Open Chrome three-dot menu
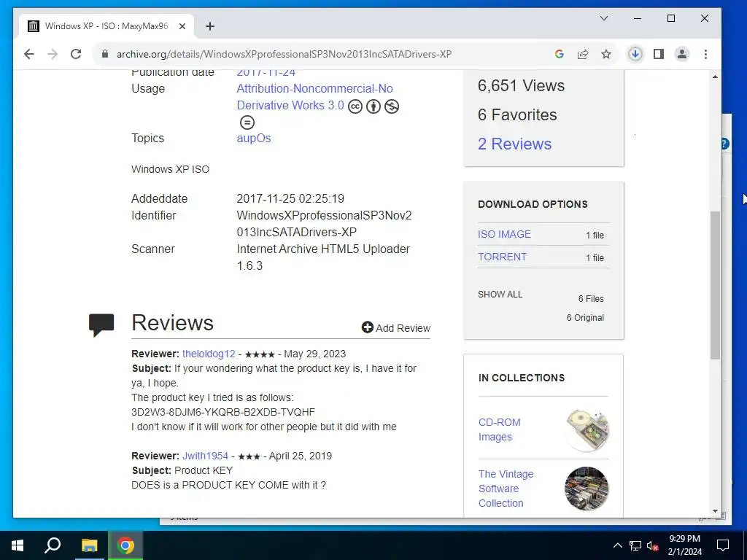This screenshot has height=560, width=747. 705,54
